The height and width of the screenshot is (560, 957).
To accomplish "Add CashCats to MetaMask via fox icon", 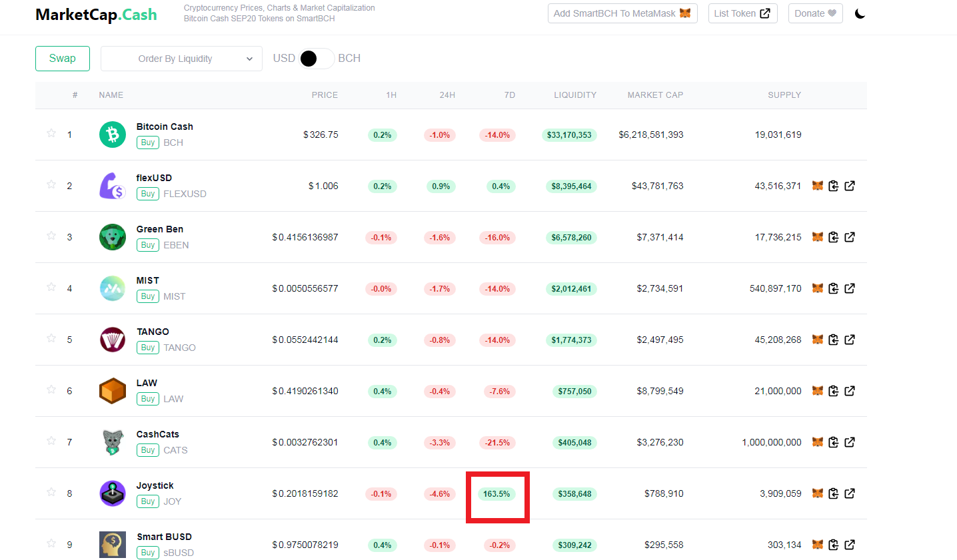I will tap(818, 442).
